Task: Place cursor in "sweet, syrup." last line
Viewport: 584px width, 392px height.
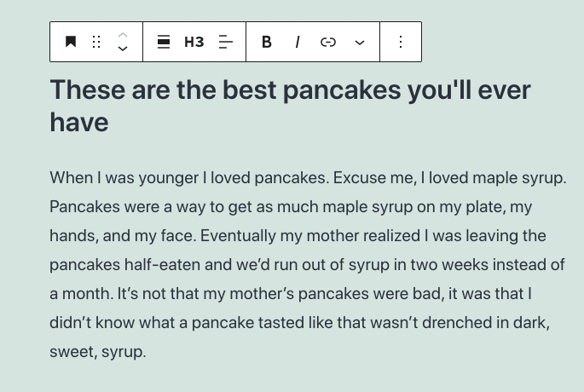Action: (x=98, y=350)
